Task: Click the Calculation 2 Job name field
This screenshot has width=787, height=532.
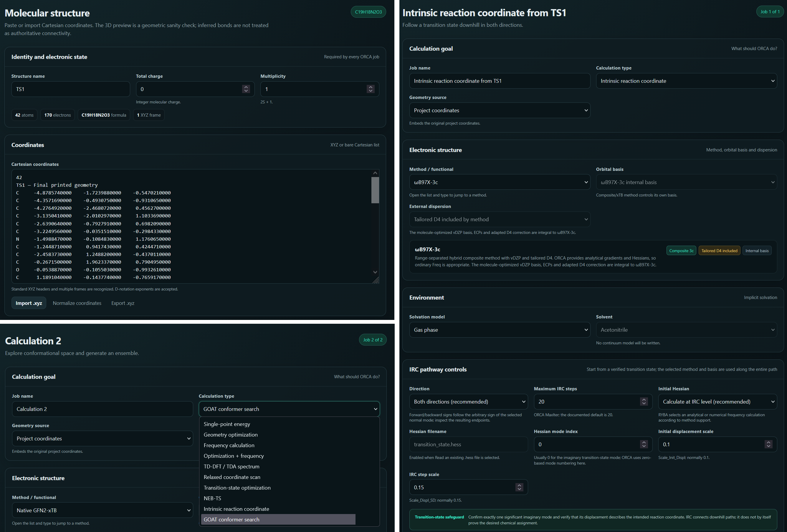Action: 102,409
